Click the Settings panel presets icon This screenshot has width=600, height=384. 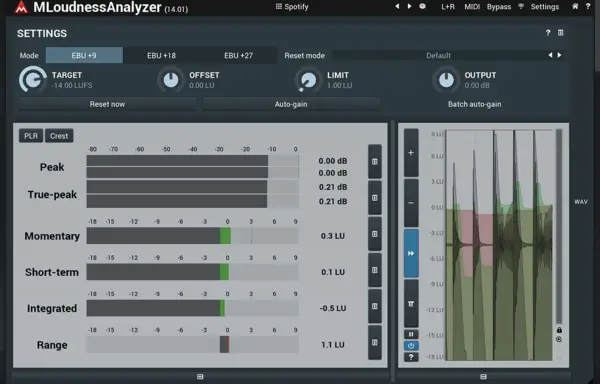(x=561, y=33)
